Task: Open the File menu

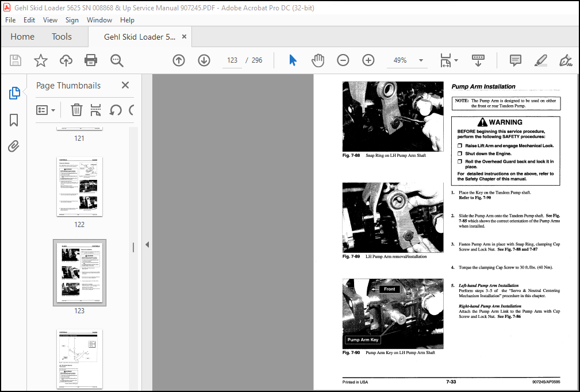Action: click(10, 20)
